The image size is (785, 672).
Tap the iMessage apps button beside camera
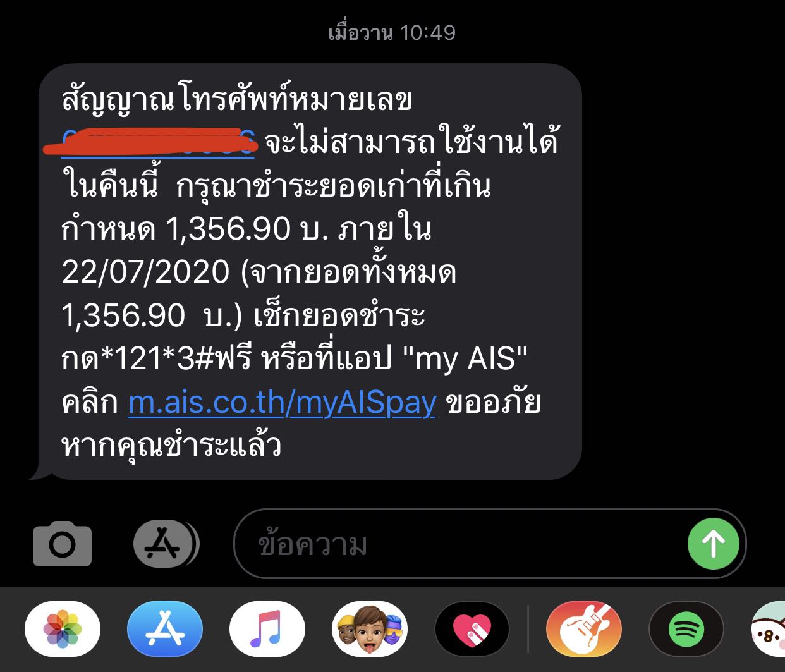pos(166,544)
